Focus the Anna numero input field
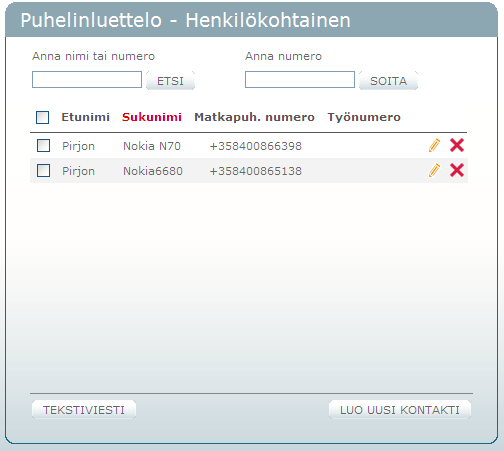504x451 pixels. pos(300,79)
